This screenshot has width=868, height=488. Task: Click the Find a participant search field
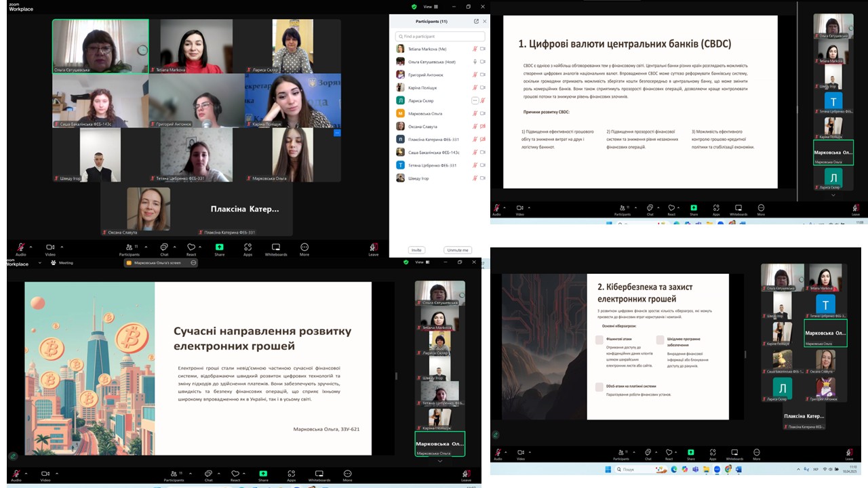(440, 36)
